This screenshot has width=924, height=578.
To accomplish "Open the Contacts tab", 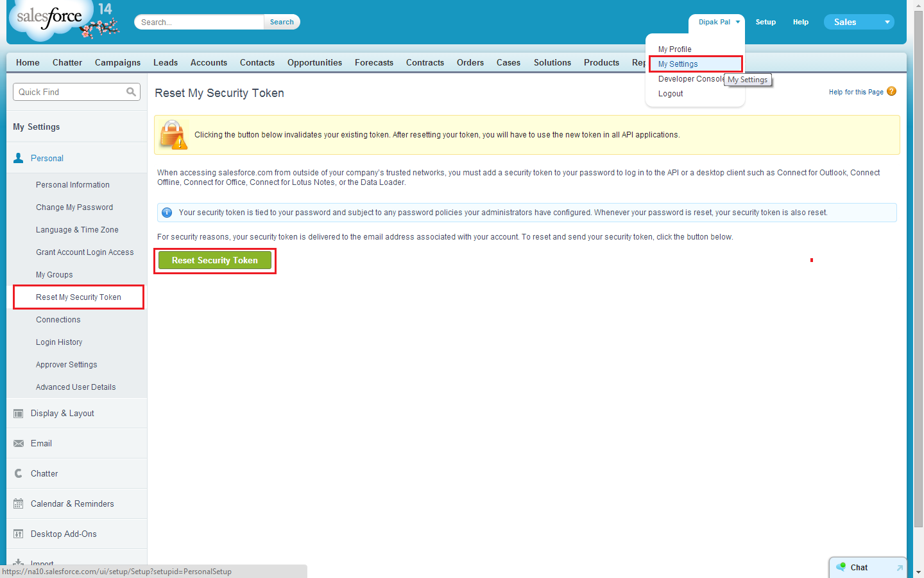I will (x=257, y=62).
